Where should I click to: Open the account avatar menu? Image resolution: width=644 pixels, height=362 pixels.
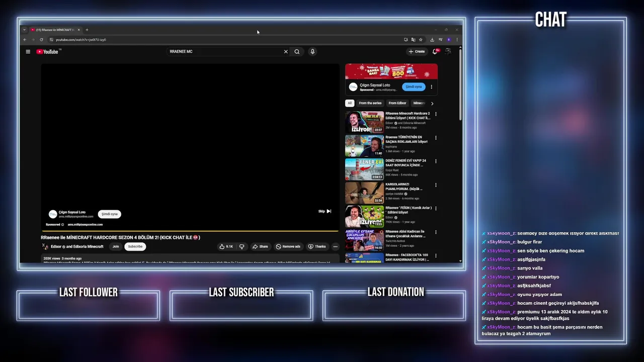[448, 51]
